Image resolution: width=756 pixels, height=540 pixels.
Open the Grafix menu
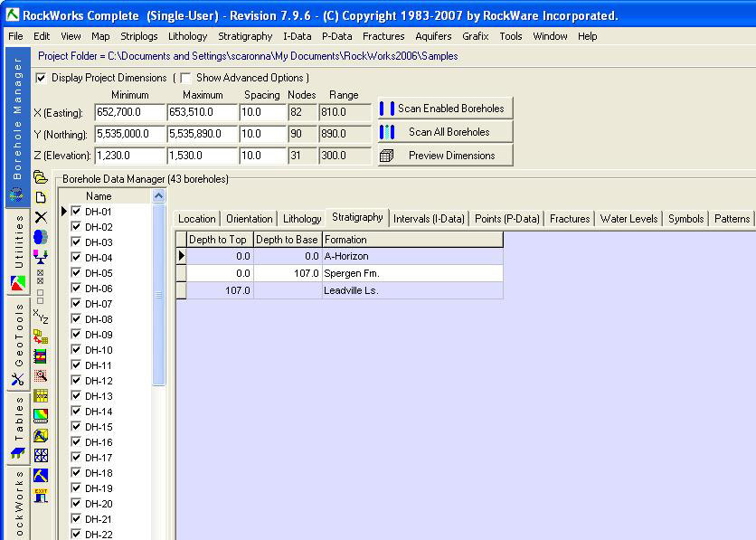476,36
